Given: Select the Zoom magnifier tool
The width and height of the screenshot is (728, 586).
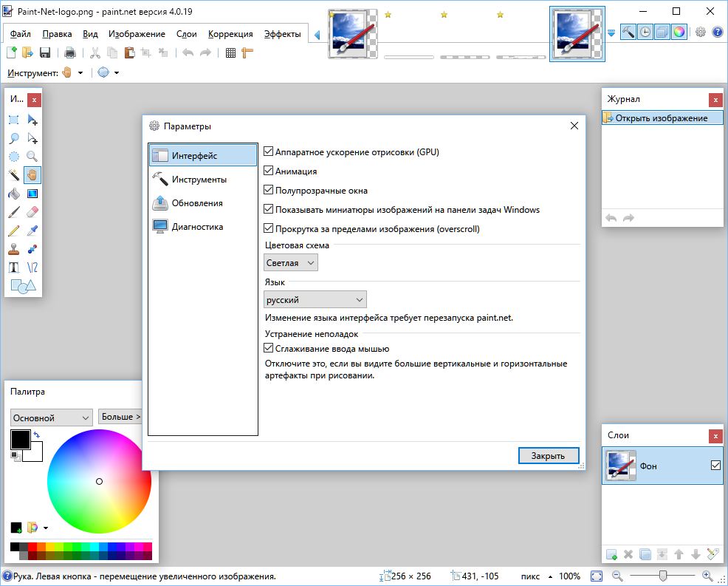Looking at the screenshot, I should point(32,157).
